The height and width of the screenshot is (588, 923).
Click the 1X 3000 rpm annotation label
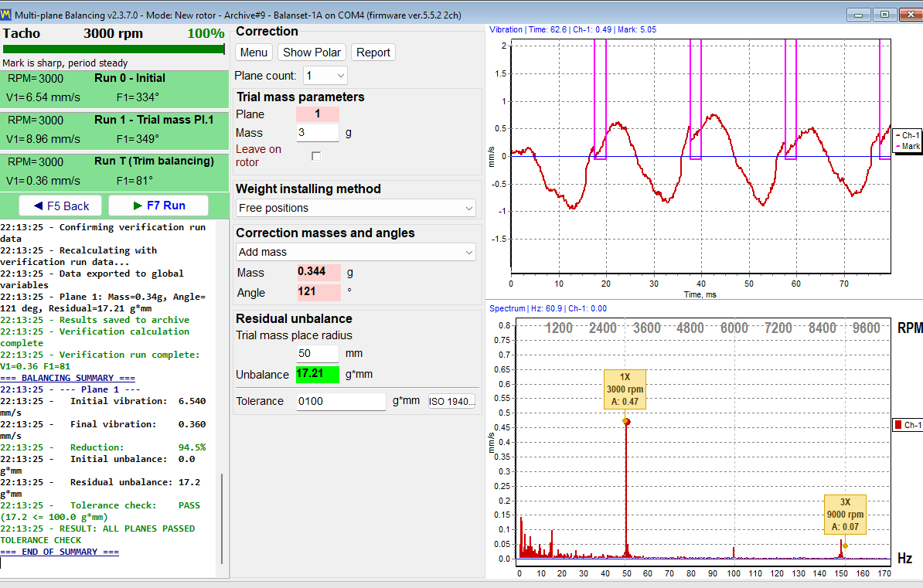[x=625, y=389]
